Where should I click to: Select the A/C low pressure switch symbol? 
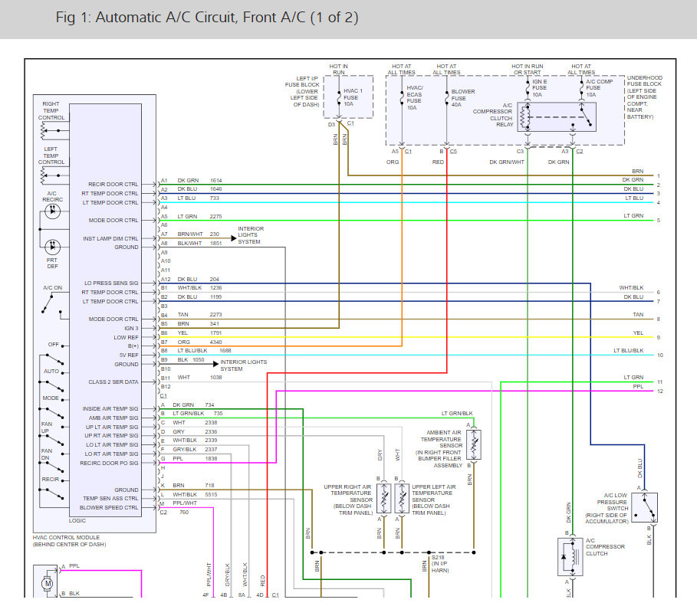645,507
